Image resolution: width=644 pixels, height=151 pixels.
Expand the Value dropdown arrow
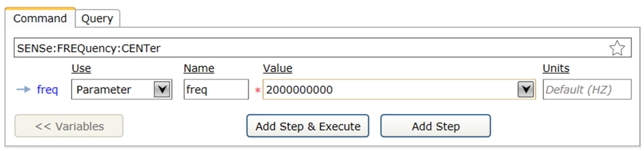[526, 89]
